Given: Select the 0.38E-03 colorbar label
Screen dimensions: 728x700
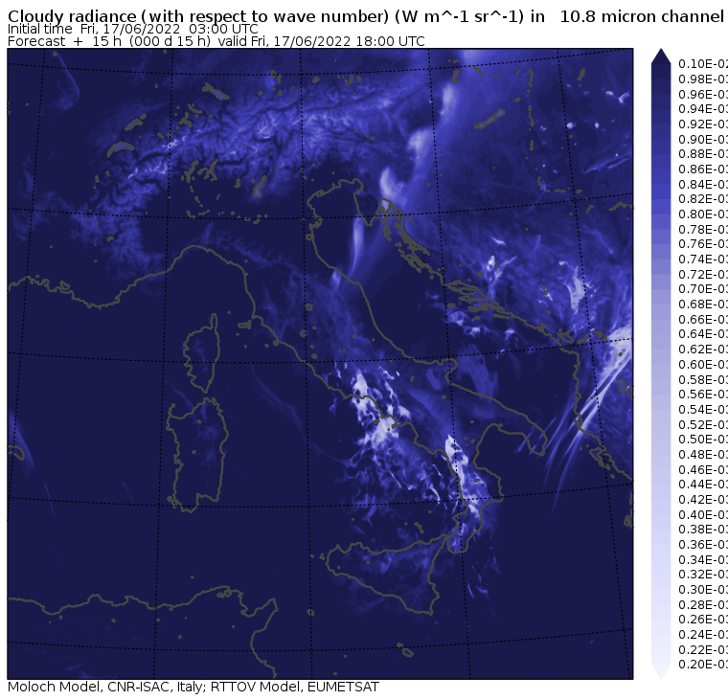Looking at the screenshot, I should tap(703, 530).
